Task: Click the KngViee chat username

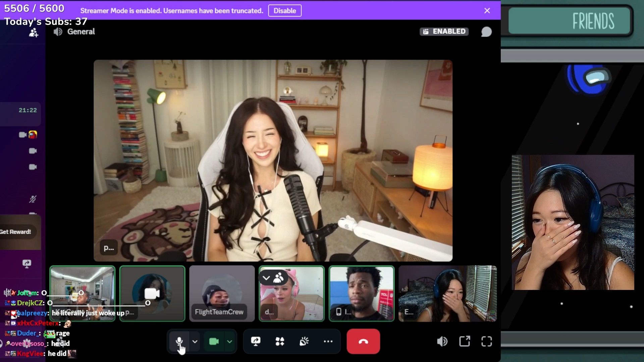Action: [x=30, y=354]
